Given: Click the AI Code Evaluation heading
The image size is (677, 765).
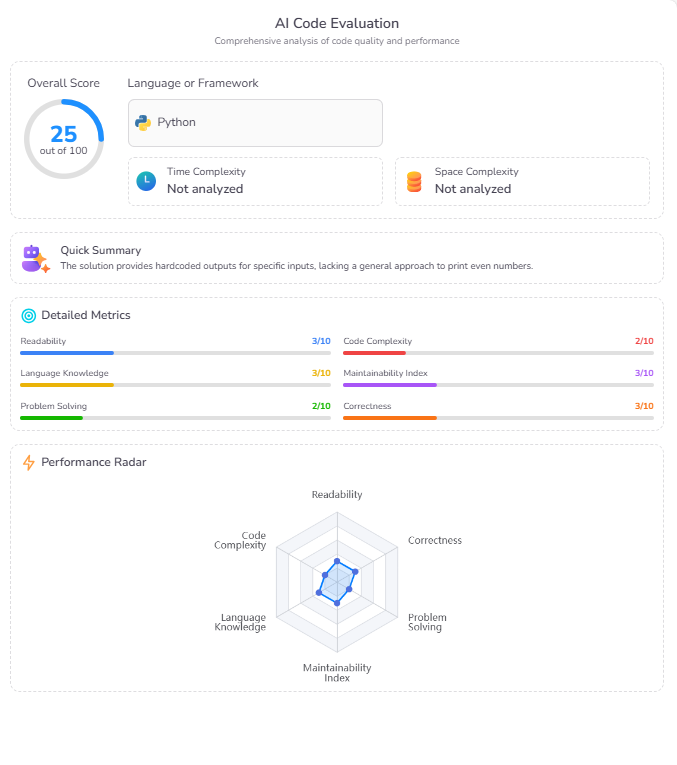Looking at the screenshot, I should (x=337, y=23).
